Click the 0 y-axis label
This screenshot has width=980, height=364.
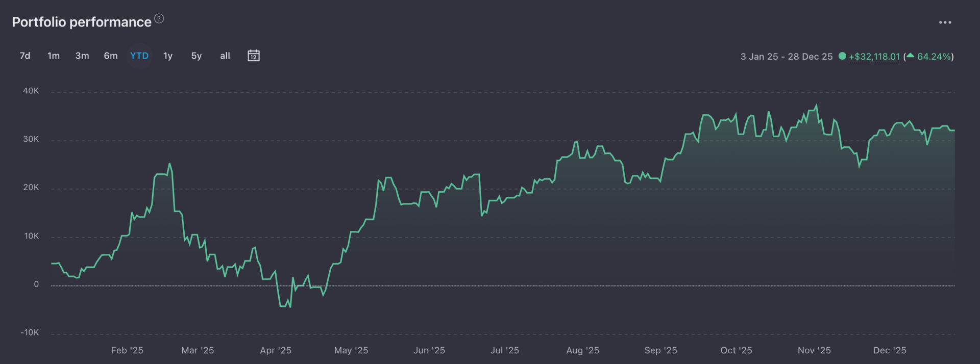(36, 284)
